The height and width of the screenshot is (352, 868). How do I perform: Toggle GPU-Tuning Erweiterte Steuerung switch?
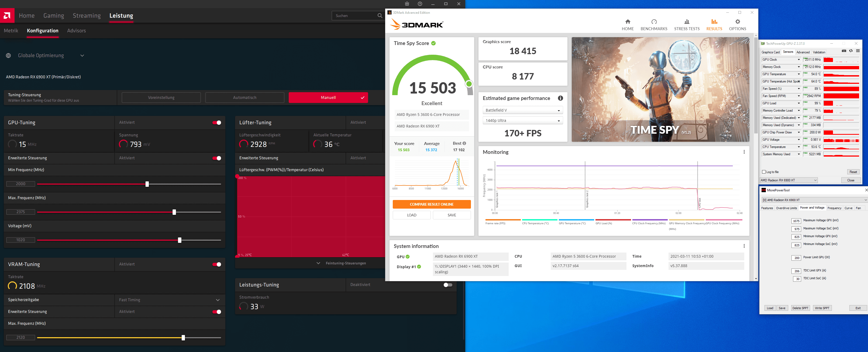click(217, 158)
